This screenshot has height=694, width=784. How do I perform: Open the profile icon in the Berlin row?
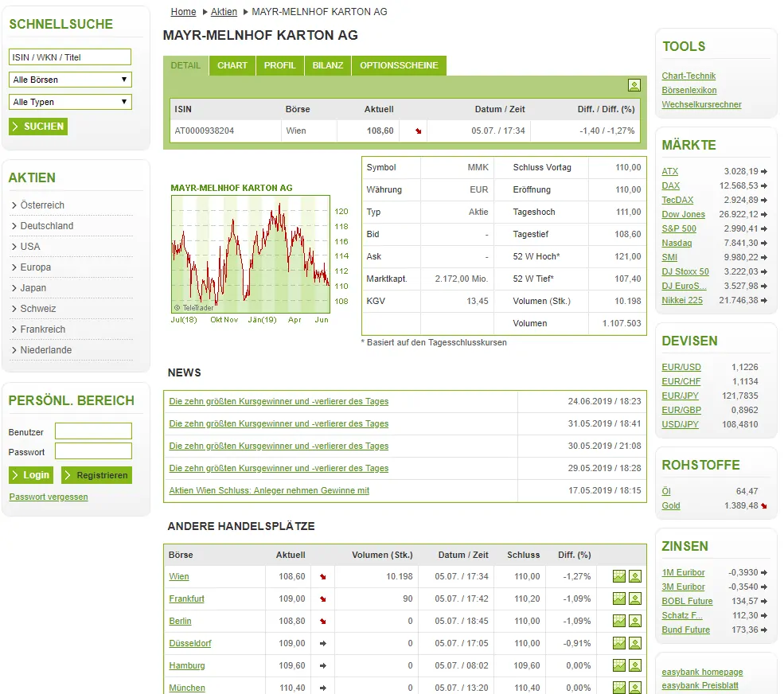click(635, 621)
